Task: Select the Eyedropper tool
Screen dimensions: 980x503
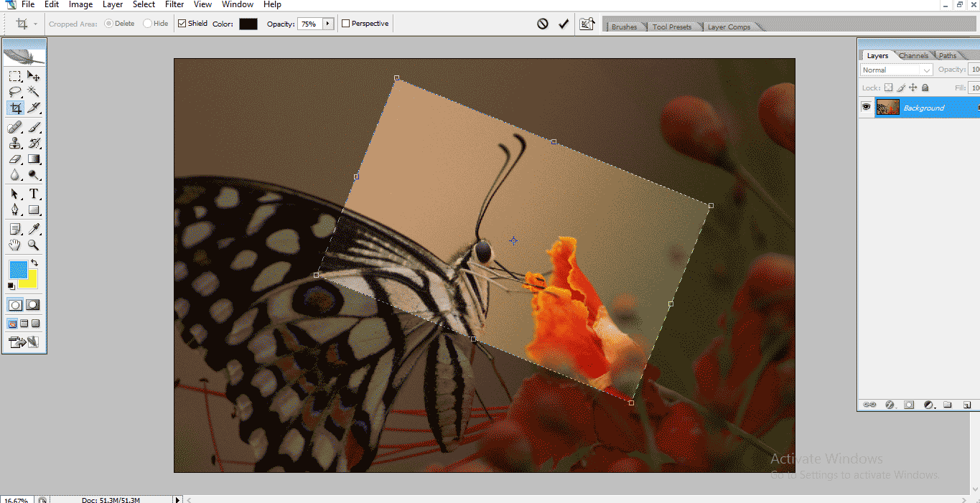Action: click(34, 230)
